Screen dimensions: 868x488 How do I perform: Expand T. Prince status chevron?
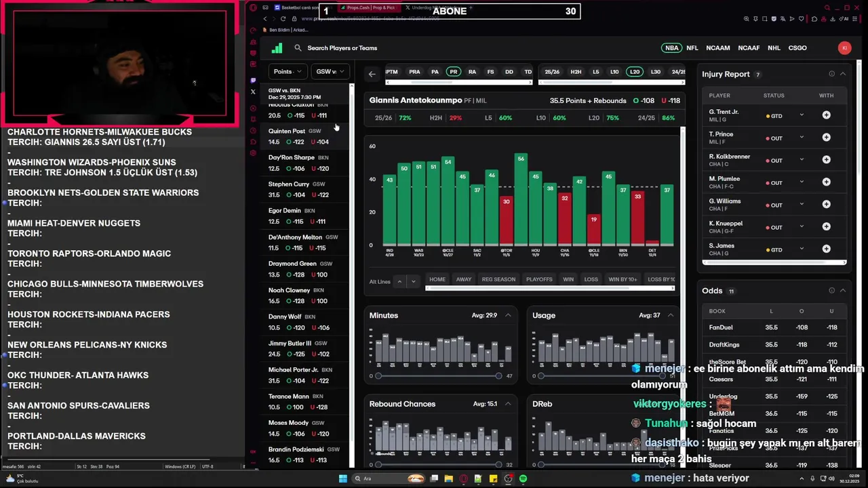tap(802, 138)
